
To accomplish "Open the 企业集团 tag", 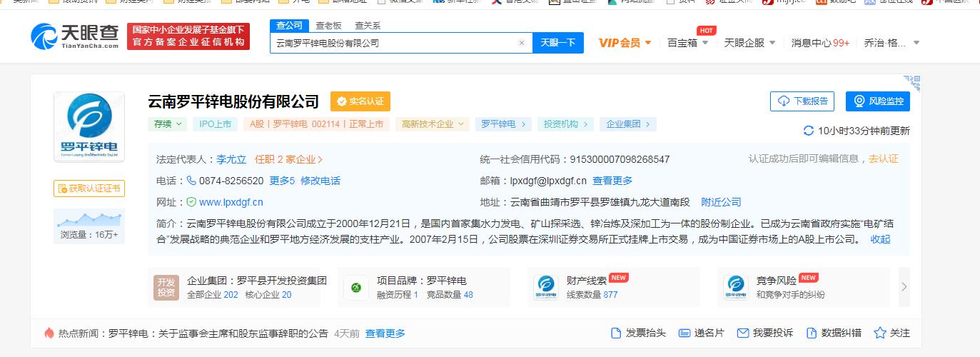I will coord(628,124).
